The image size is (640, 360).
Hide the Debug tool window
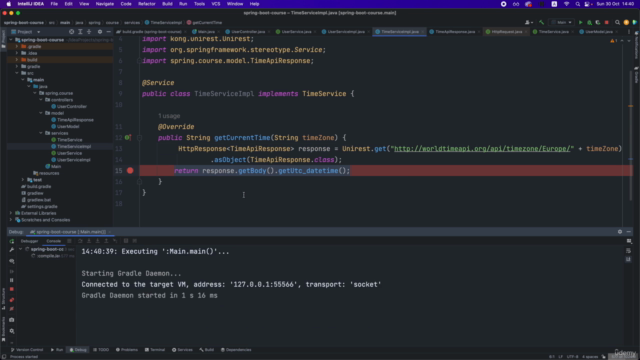[629, 232]
